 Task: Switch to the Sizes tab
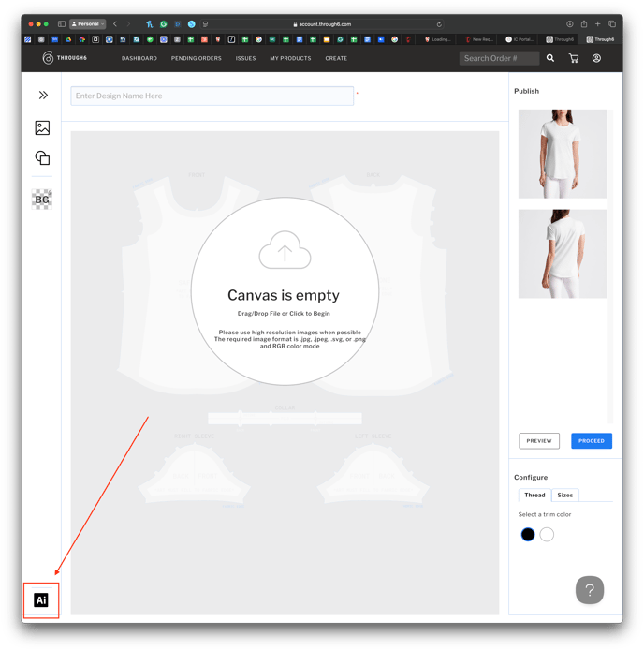coord(565,495)
